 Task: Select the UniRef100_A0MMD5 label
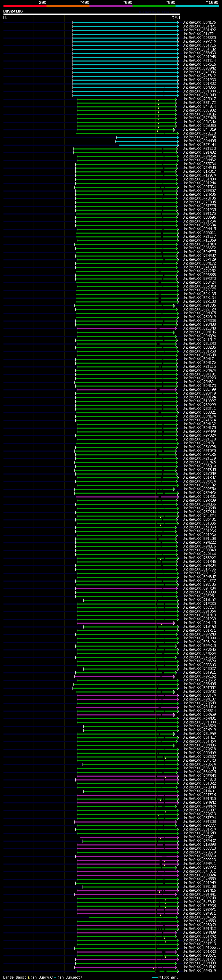coord(199,141)
